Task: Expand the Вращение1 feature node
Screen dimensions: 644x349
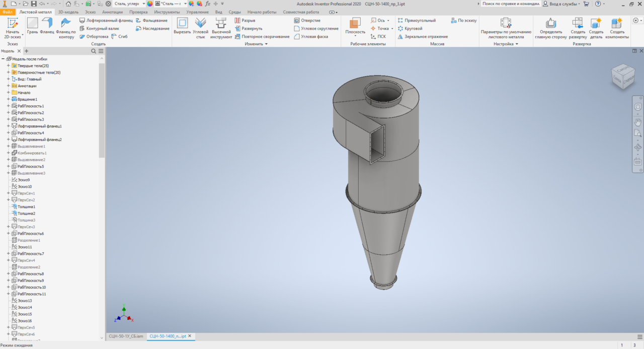Action: click(8, 99)
